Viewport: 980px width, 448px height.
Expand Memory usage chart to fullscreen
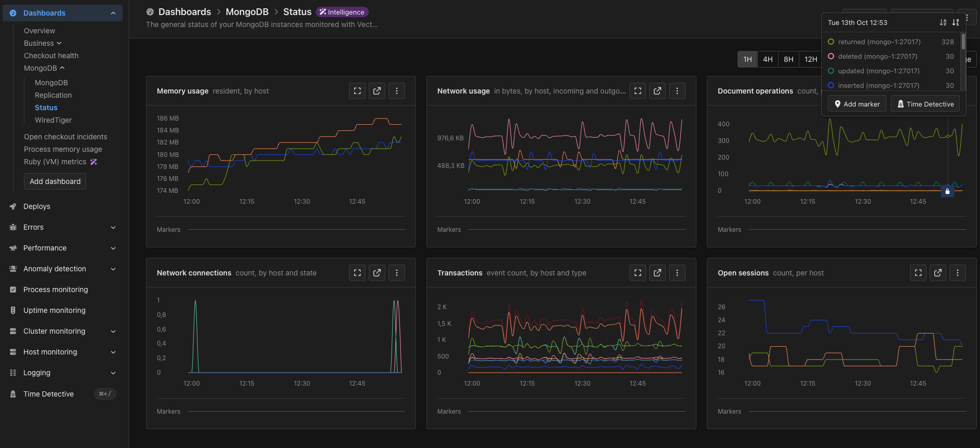(x=357, y=91)
